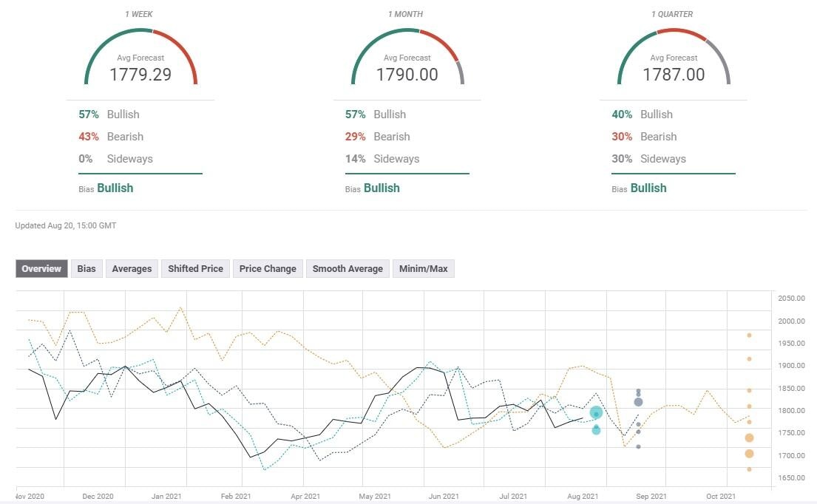Click the 1 WEEK forecast gauge

[x=140, y=63]
